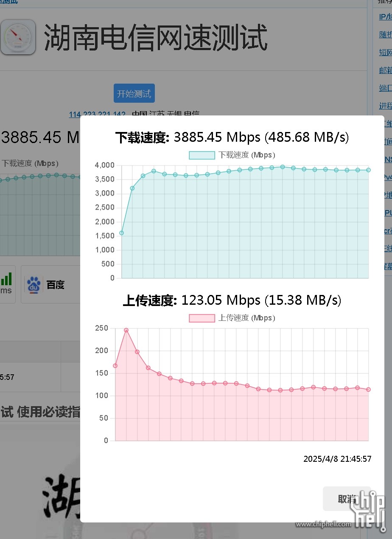Screen dimensions: 392x539
Task: Select the peak upload data point near 250
Action: 126,330
